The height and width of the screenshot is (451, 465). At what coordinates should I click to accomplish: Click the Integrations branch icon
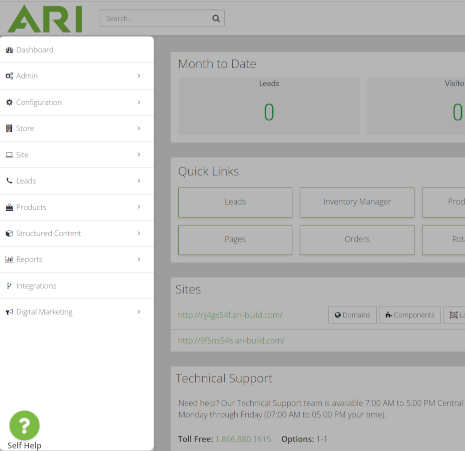9,286
